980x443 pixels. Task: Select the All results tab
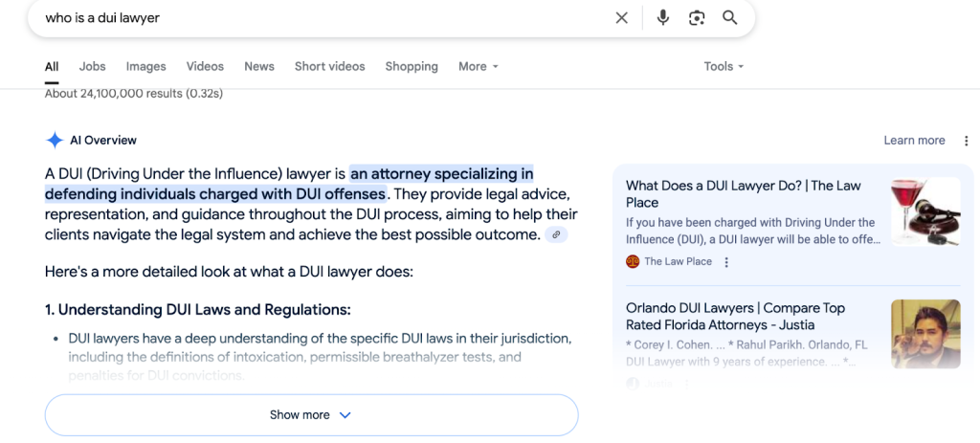click(52, 66)
